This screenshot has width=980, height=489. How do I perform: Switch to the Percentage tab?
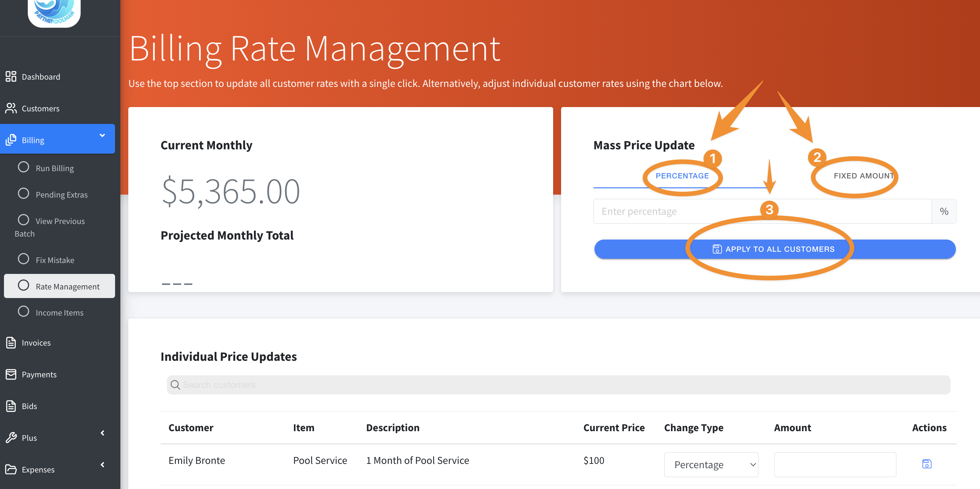682,176
